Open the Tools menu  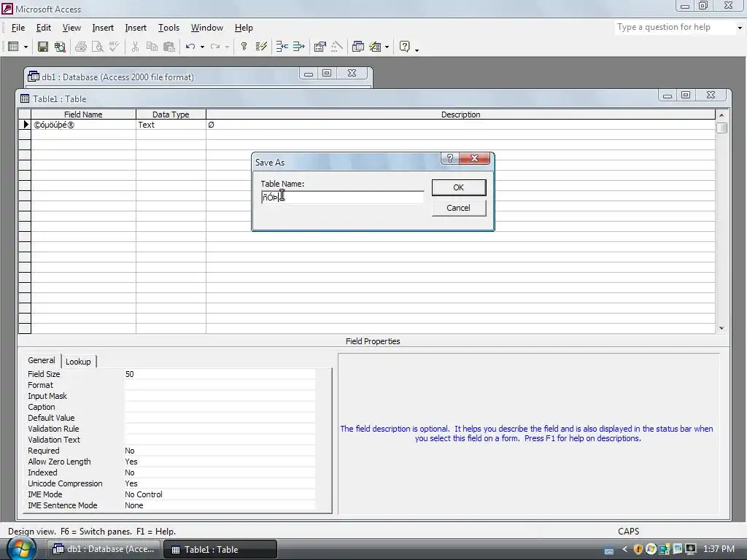(x=169, y=28)
